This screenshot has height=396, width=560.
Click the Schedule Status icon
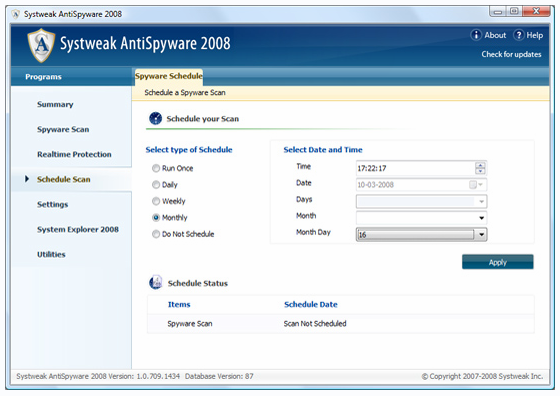(x=156, y=282)
